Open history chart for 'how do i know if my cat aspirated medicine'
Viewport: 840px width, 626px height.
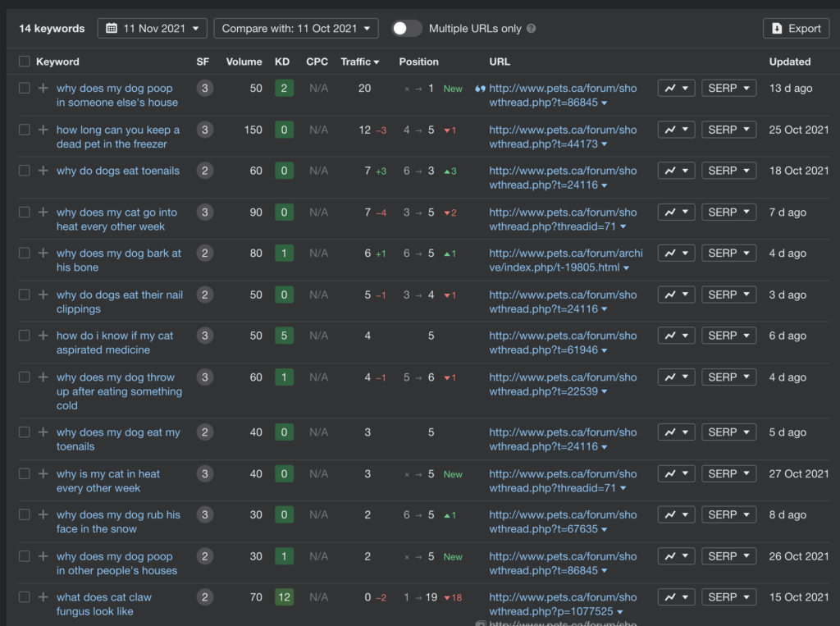pyautogui.click(x=676, y=336)
